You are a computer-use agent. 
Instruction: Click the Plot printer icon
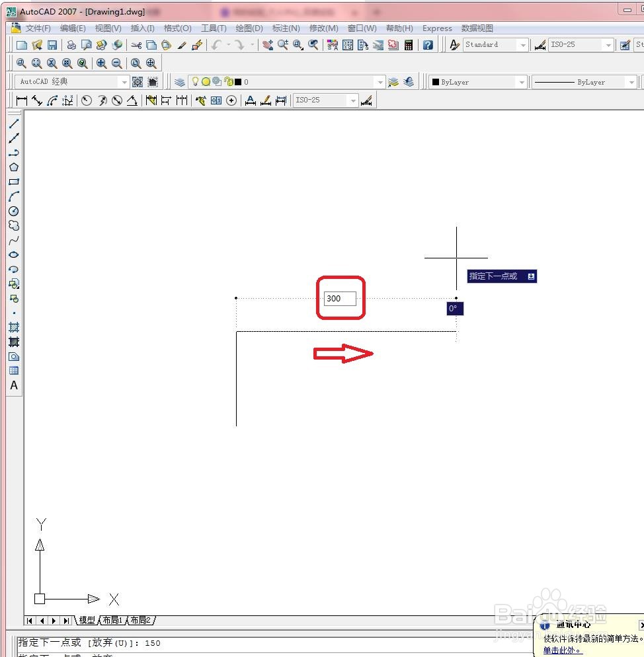71,45
